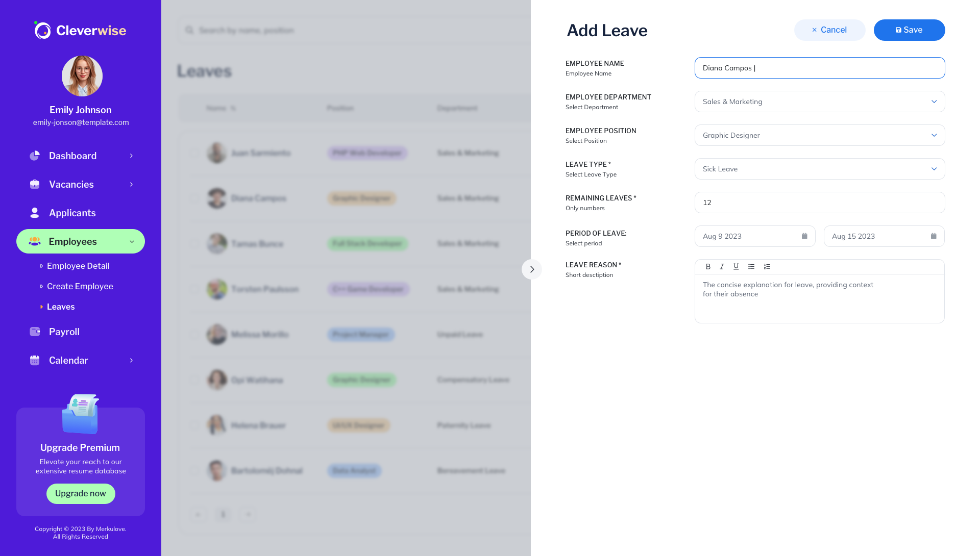Open the calendar picker for Aug 9 2023
This screenshot has width=980, height=556.
(x=804, y=236)
